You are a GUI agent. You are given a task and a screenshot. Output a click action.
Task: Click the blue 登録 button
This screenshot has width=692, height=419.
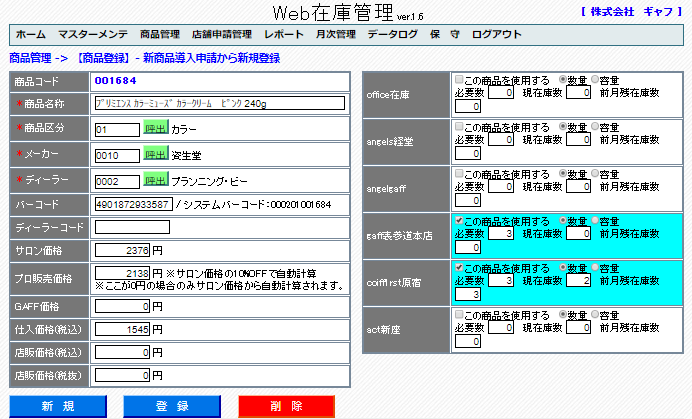172,406
